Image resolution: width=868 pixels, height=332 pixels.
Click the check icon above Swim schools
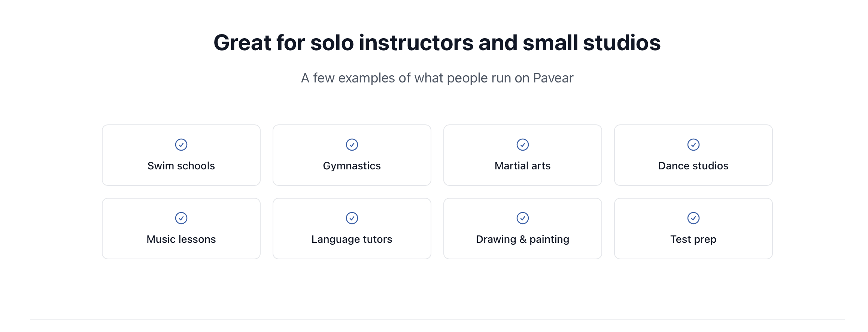point(181,145)
